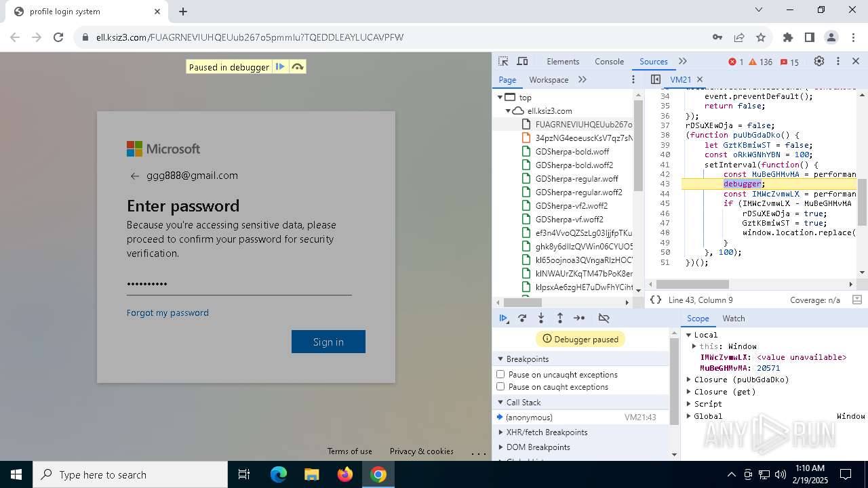Step over the next function call

click(522, 319)
